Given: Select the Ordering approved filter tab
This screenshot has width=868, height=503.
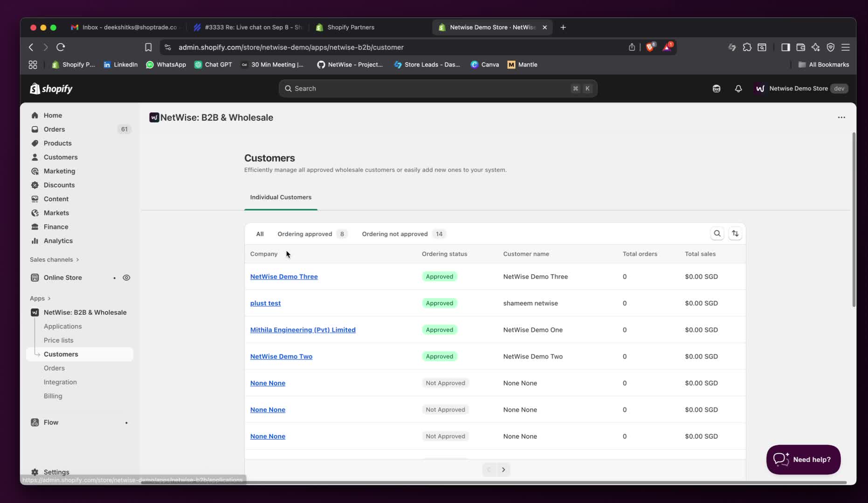Looking at the screenshot, I should (x=312, y=234).
